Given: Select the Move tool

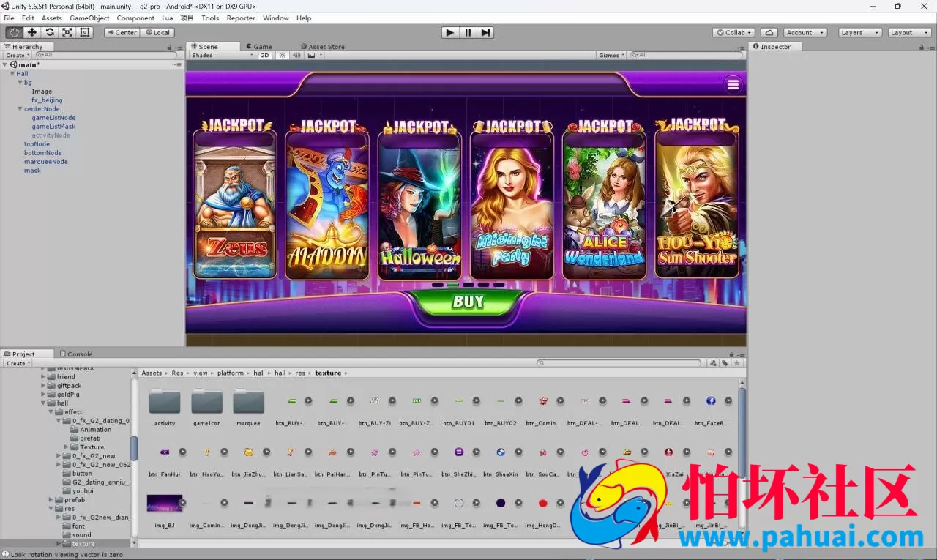Looking at the screenshot, I should (31, 32).
